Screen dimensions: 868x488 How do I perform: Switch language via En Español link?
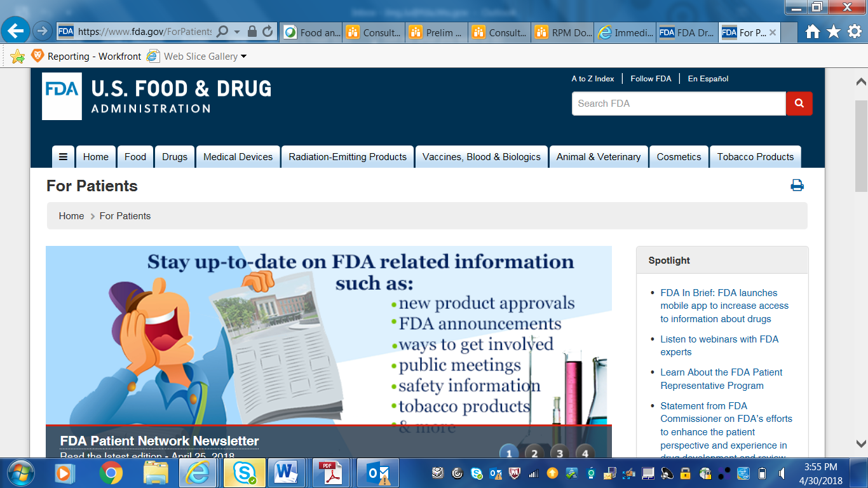708,79
